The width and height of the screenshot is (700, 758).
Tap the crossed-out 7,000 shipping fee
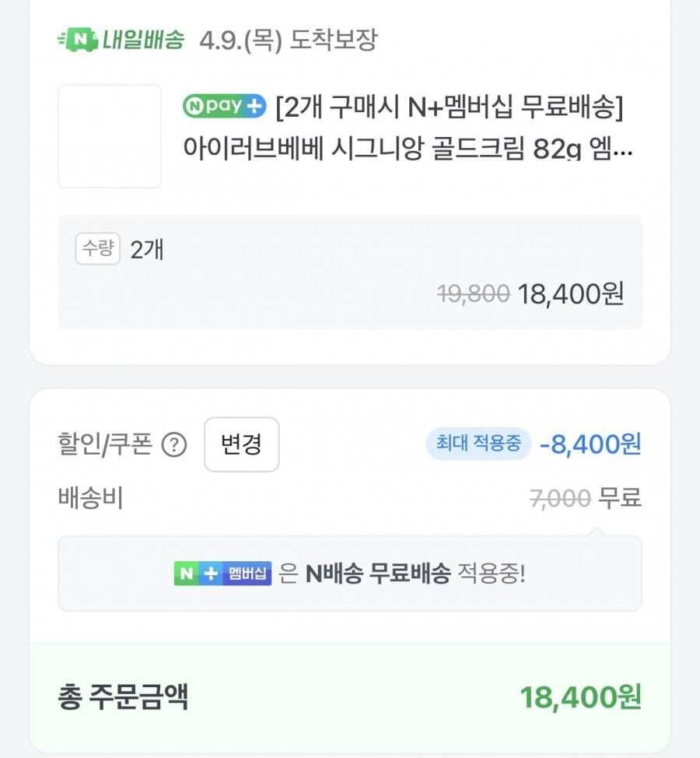(x=560, y=498)
